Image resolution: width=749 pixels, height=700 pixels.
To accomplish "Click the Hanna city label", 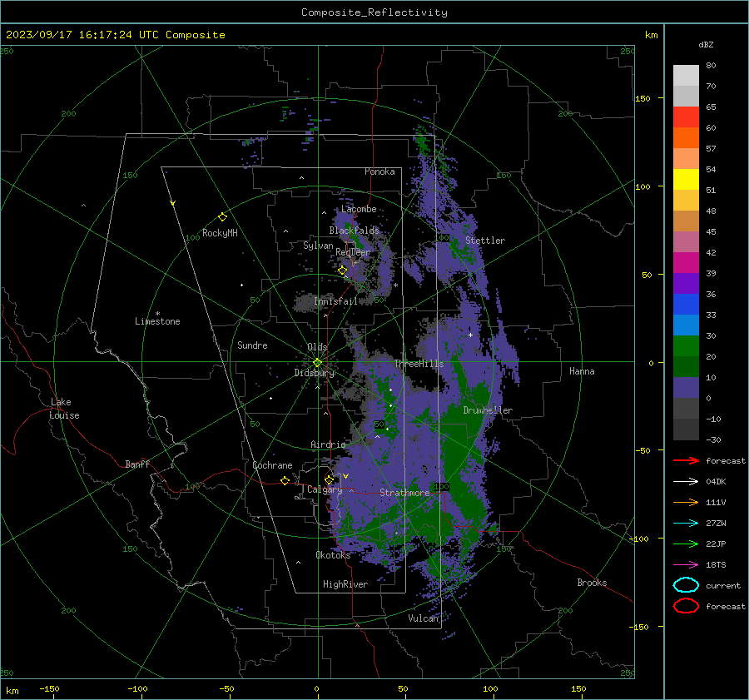I will (x=582, y=371).
